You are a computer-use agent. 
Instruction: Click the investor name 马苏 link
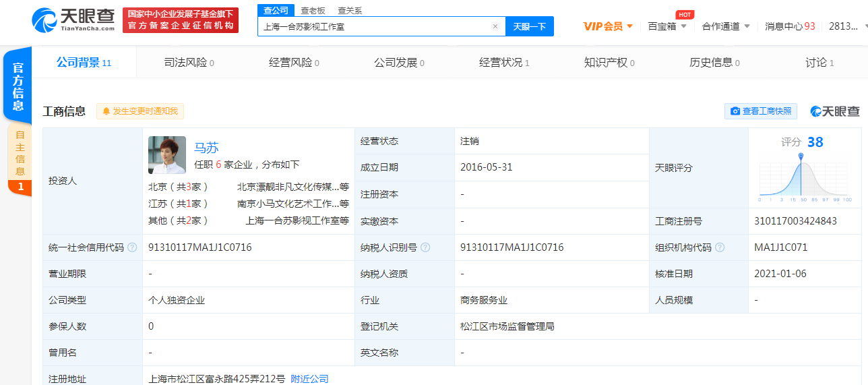click(206, 148)
